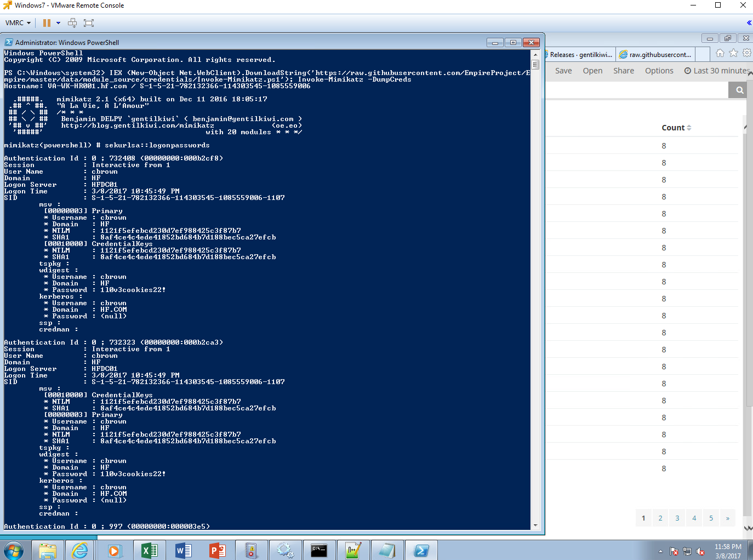Enter full screen mode in VMware console
The image size is (753, 560).
tap(89, 23)
